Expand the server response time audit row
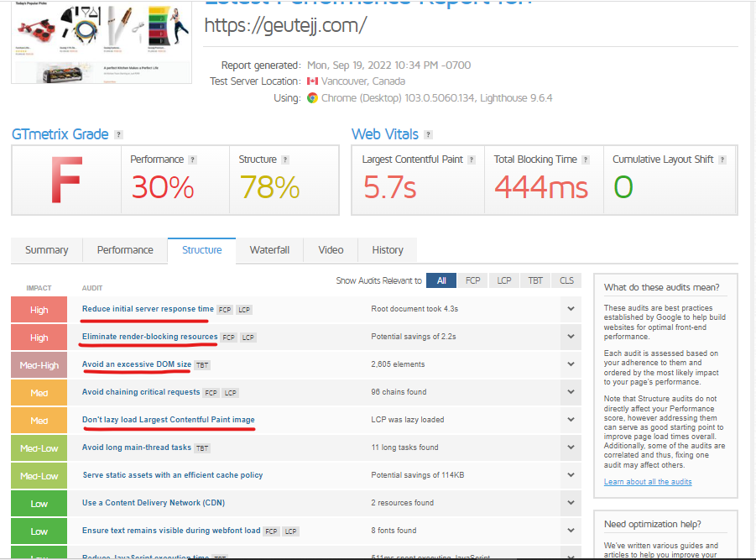756x560 pixels. [571, 309]
